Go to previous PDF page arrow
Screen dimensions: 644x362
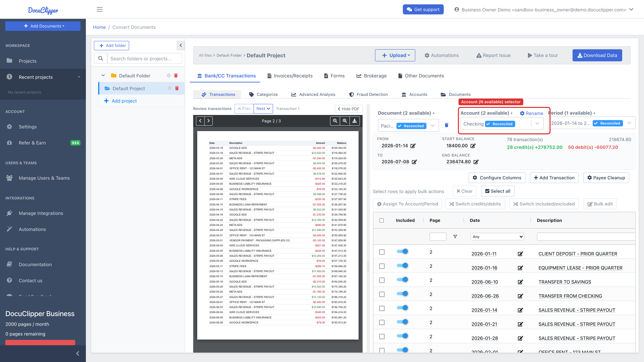(x=200, y=121)
